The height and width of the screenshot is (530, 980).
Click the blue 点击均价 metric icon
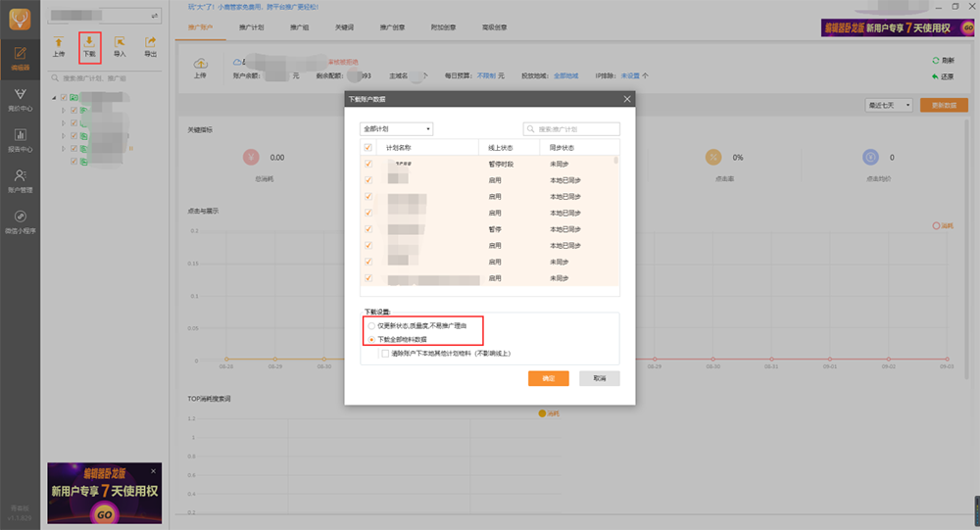tap(870, 158)
